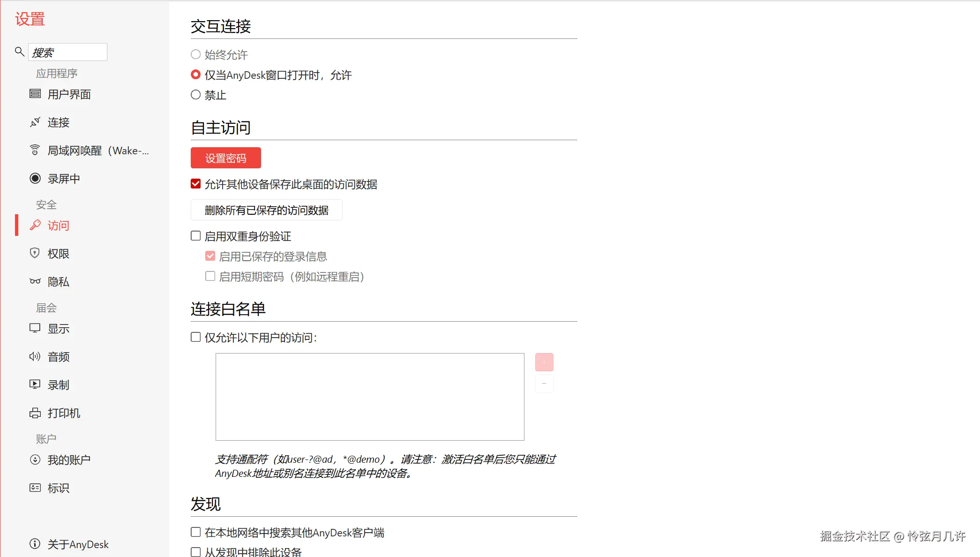Click the 连接 plug icon
This screenshot has height=557, width=980.
(35, 122)
